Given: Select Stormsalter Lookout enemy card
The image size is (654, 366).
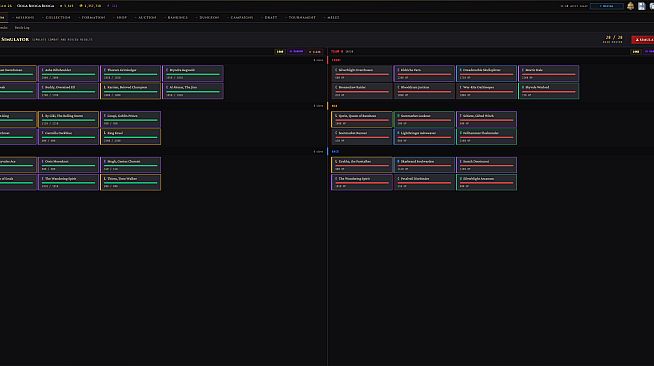Looking at the screenshot, I should click(424, 119).
